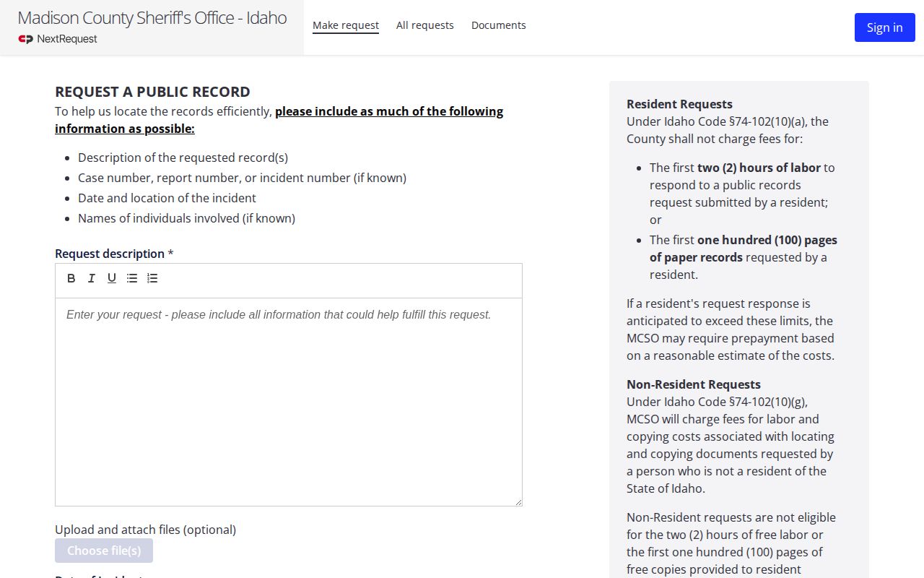This screenshot has height=578, width=924.
Task: Insert a numbered list in editor
Action: point(152,278)
